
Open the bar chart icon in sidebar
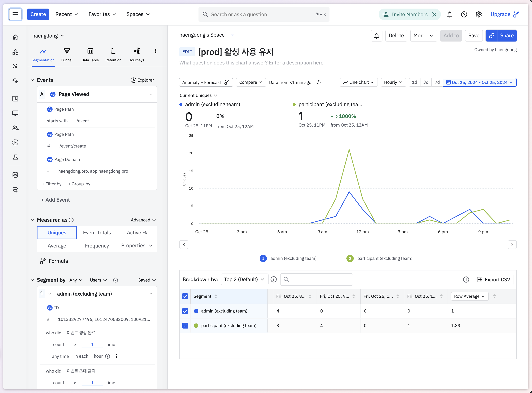[x=15, y=99]
